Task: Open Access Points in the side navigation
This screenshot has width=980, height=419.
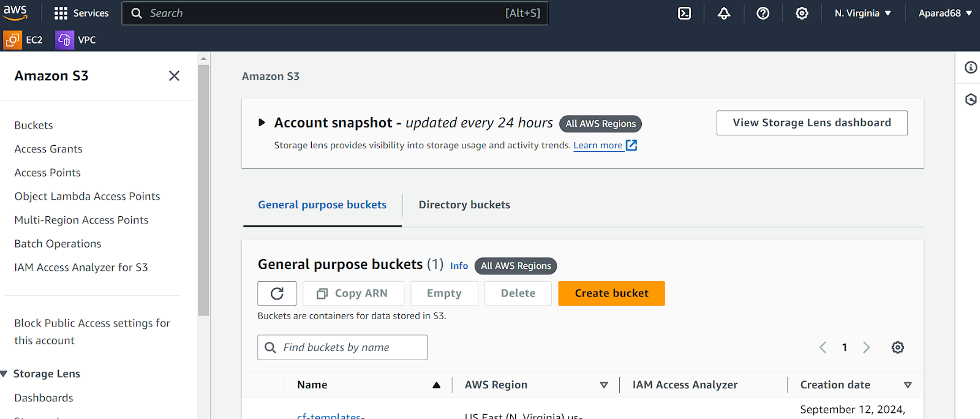Action: pos(48,173)
